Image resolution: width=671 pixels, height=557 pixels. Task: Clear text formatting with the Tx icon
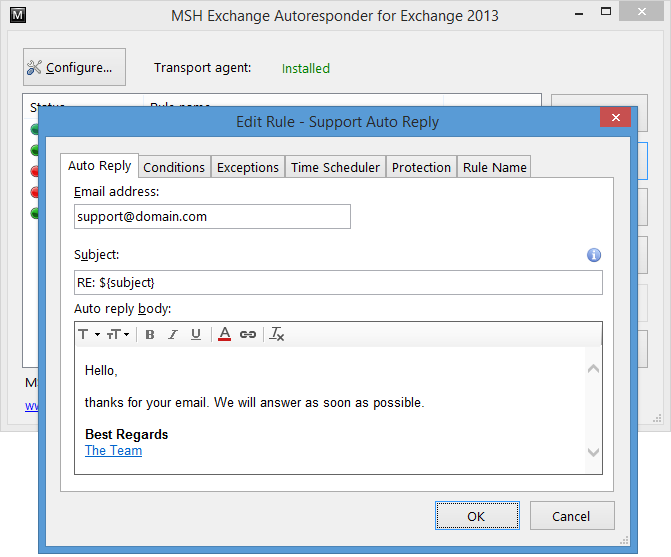276,334
